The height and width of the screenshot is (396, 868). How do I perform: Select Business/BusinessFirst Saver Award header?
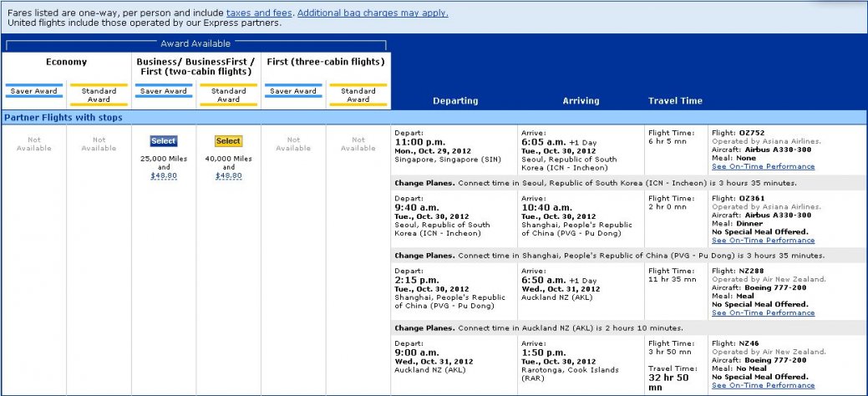(x=164, y=91)
